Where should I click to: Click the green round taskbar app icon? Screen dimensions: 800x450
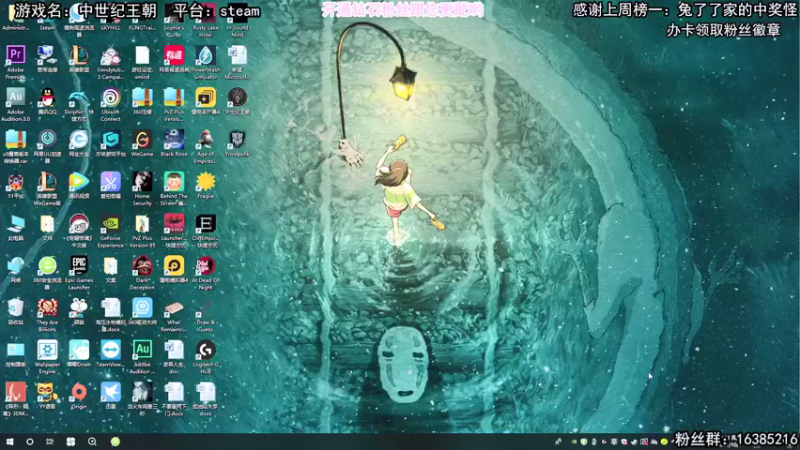tap(115, 442)
